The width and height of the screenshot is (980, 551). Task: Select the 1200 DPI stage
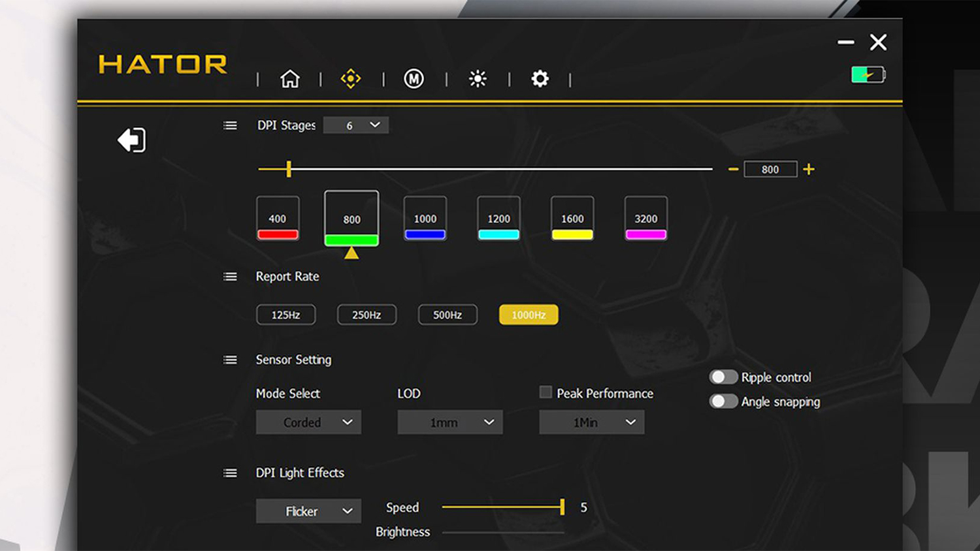tap(499, 218)
